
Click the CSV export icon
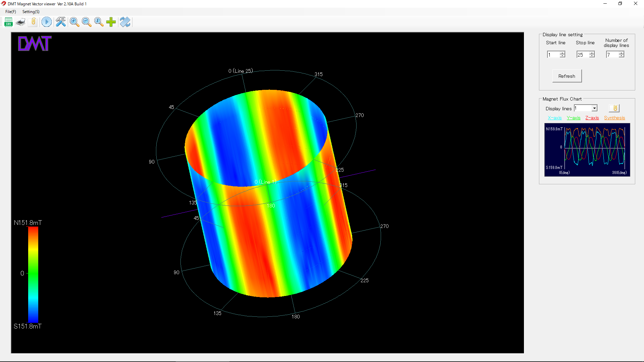[x=9, y=22]
